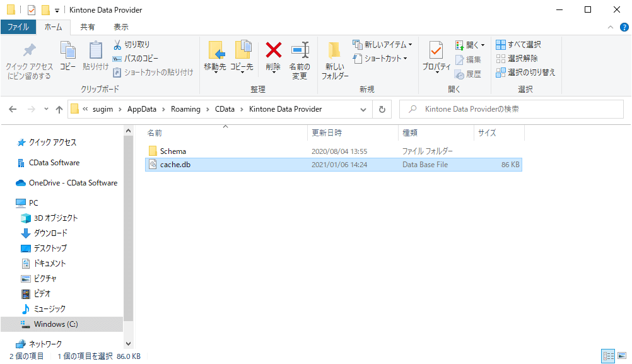632x364 pixels.
Task: Collapse the ribbon with chevron
Action: click(610, 27)
